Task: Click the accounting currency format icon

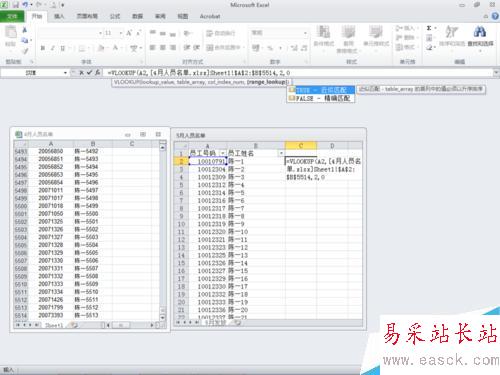Action: tap(256, 48)
